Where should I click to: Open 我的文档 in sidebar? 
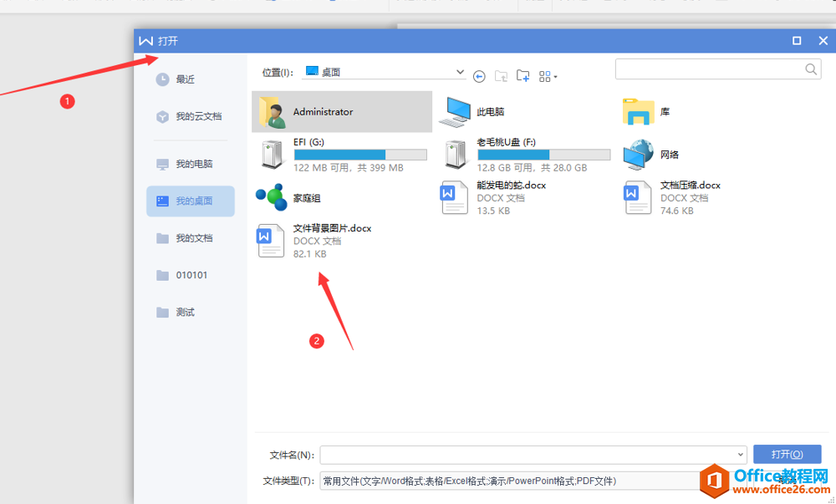pos(184,238)
